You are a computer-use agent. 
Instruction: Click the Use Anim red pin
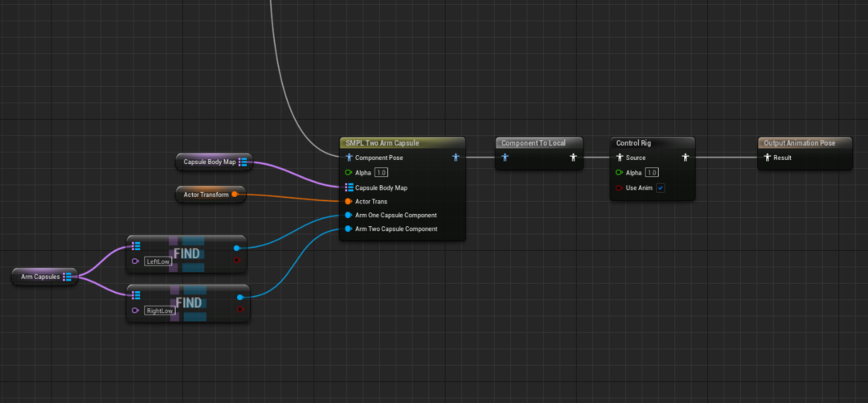pyautogui.click(x=619, y=188)
